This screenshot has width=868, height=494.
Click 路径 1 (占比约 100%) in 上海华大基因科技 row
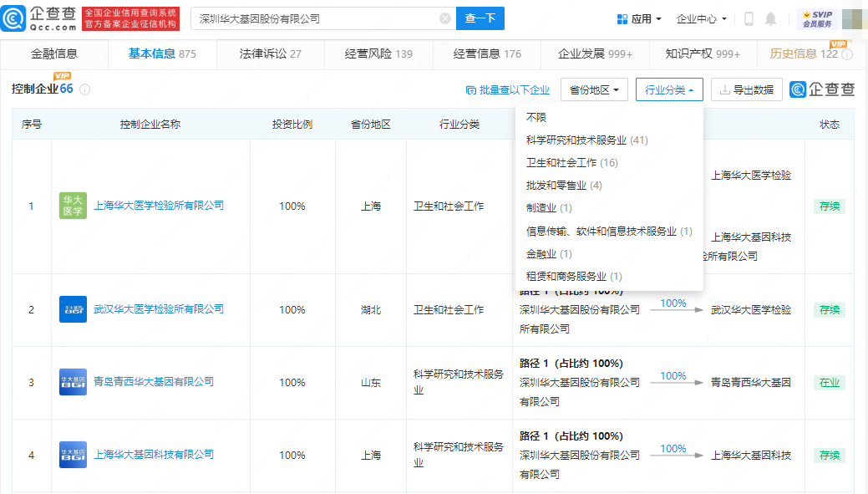571,435
